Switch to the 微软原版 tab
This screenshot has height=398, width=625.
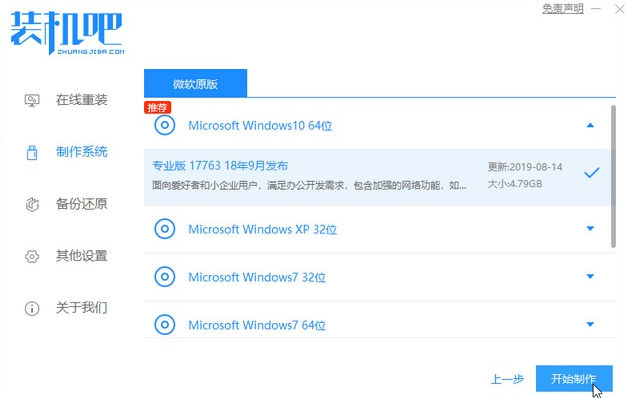[195, 83]
